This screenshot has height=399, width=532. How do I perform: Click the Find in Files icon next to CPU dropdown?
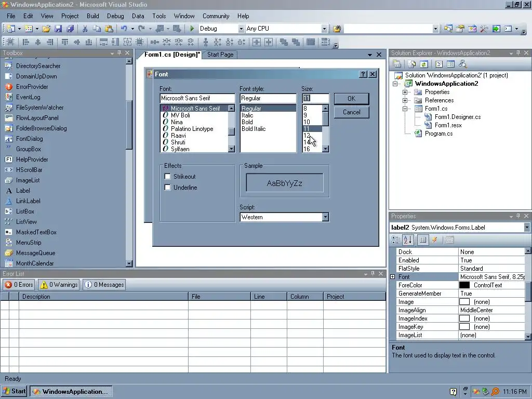(337, 29)
